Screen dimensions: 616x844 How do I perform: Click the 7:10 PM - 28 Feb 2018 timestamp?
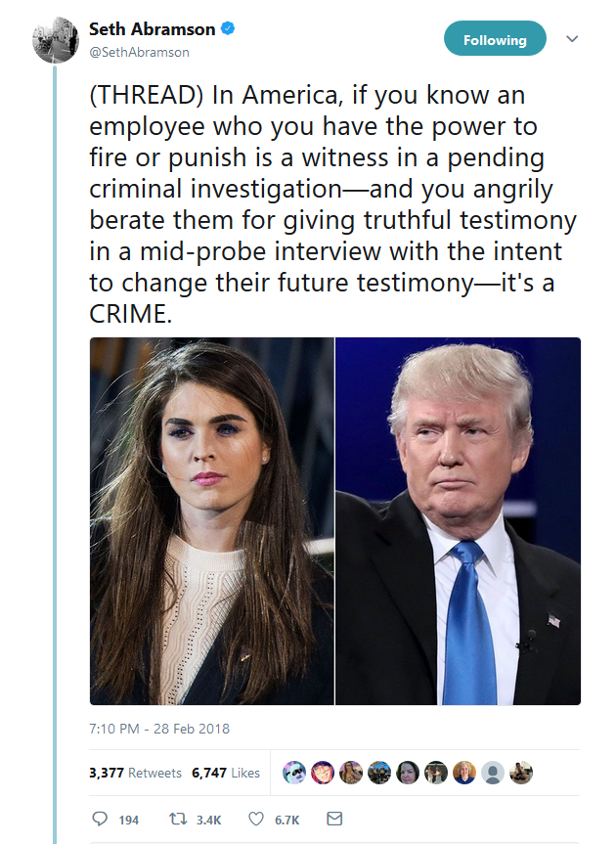tap(159, 729)
